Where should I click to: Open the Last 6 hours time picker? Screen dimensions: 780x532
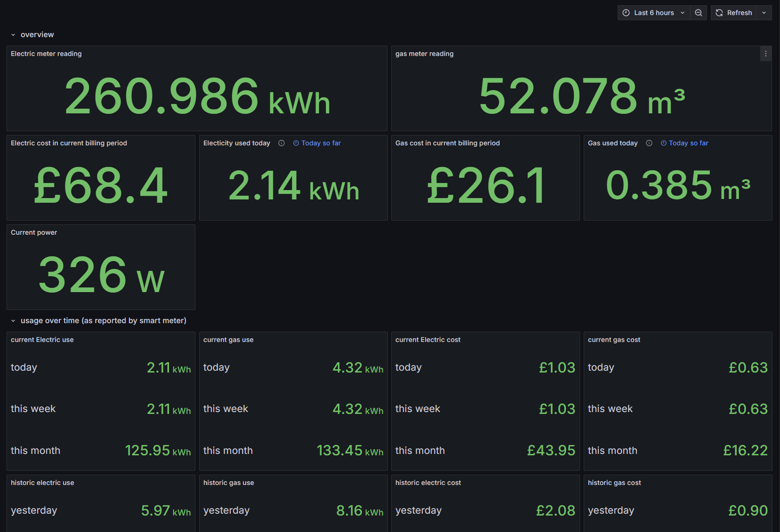pyautogui.click(x=654, y=13)
